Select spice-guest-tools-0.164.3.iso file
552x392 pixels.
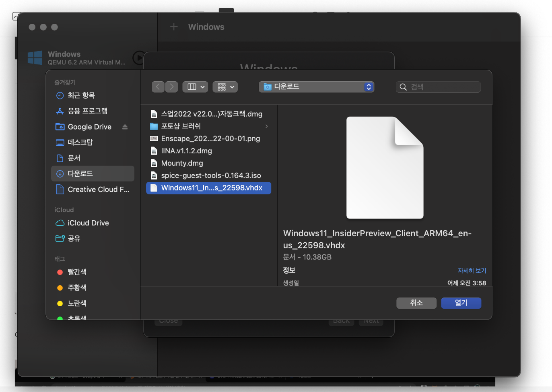208,176
